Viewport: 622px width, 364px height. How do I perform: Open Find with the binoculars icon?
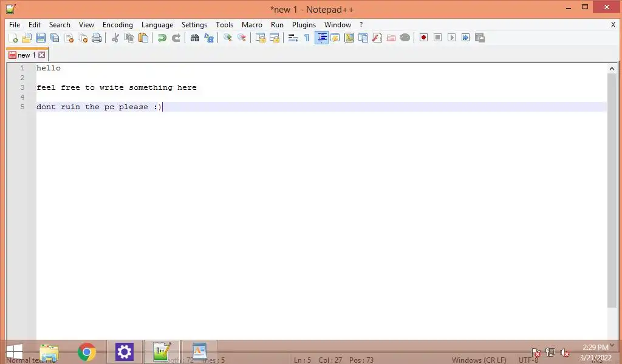pyautogui.click(x=194, y=38)
